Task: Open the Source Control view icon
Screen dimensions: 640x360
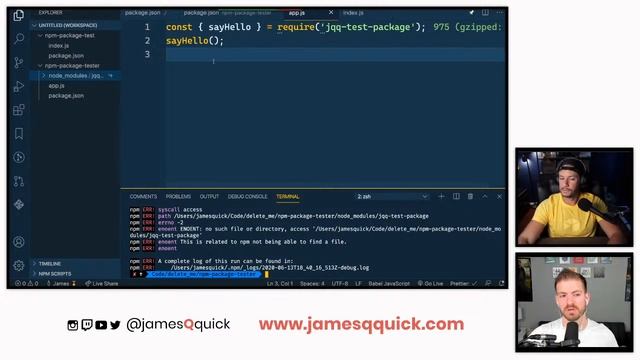Action: coord(18,62)
